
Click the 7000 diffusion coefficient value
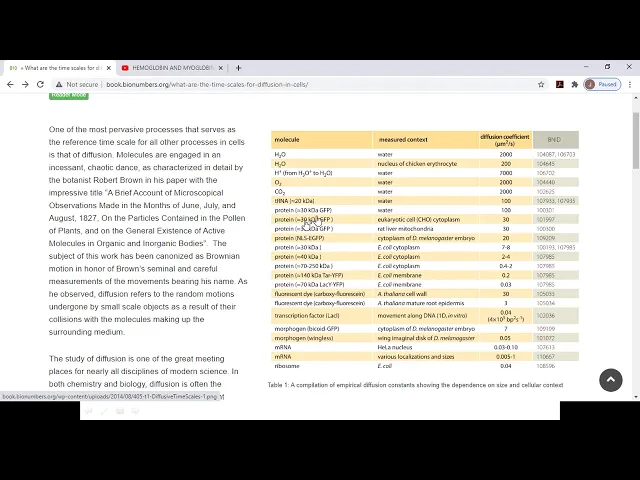pos(506,173)
